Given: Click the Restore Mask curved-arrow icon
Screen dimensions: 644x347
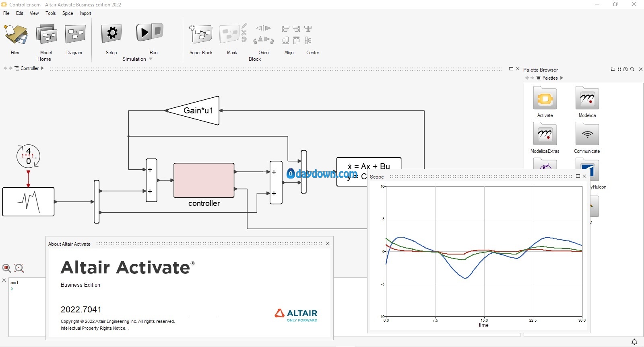Looking at the screenshot, I should pyautogui.click(x=244, y=39).
